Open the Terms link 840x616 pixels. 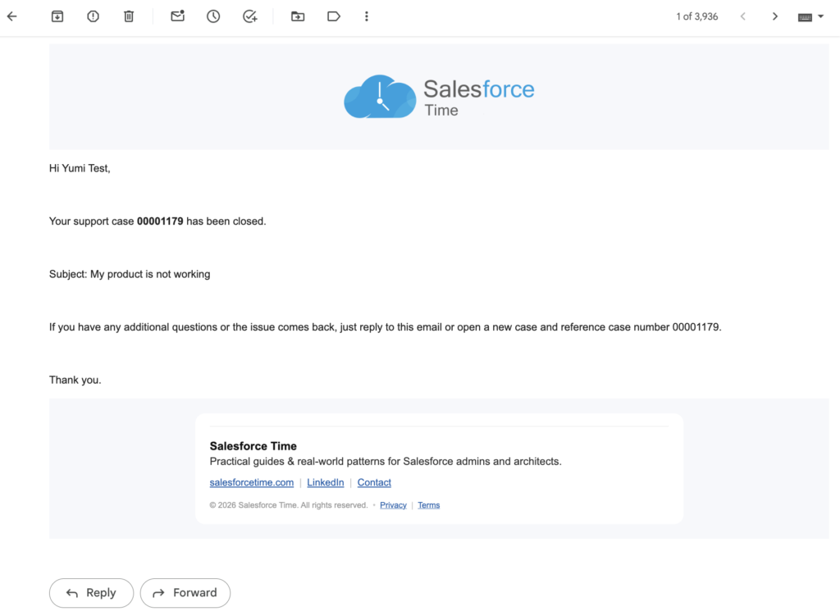[428, 504]
